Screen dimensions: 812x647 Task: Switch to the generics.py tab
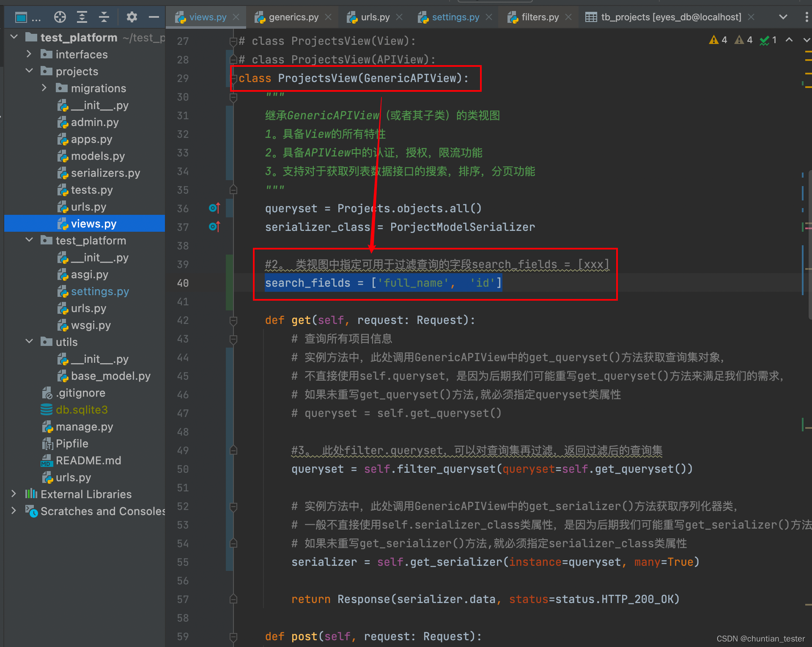(293, 17)
